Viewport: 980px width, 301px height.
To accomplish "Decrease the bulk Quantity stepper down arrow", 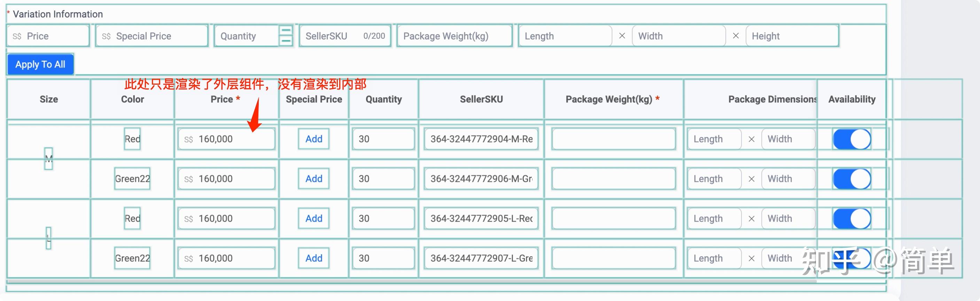I will (x=286, y=41).
